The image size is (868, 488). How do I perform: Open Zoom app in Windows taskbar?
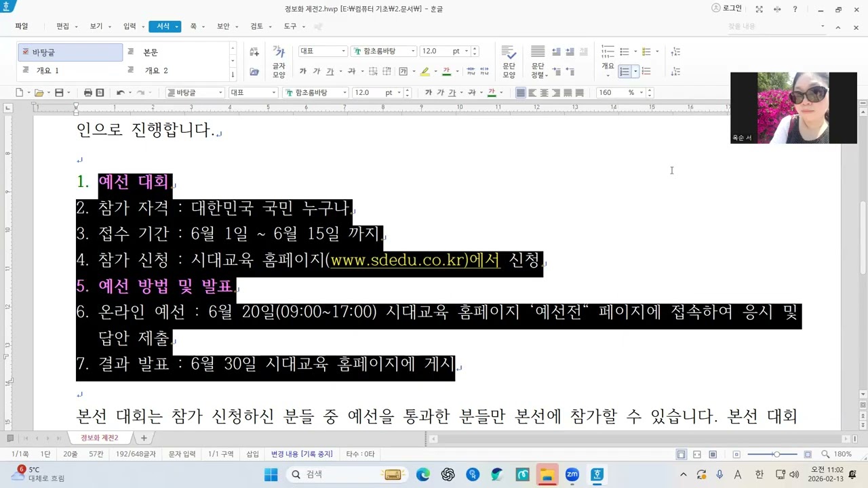point(572,474)
